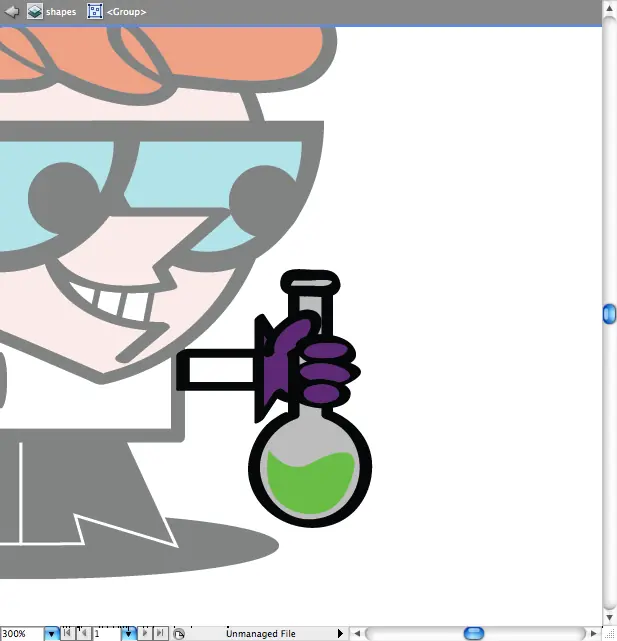Click the vertical scrollbar down arrow

pos(609,617)
